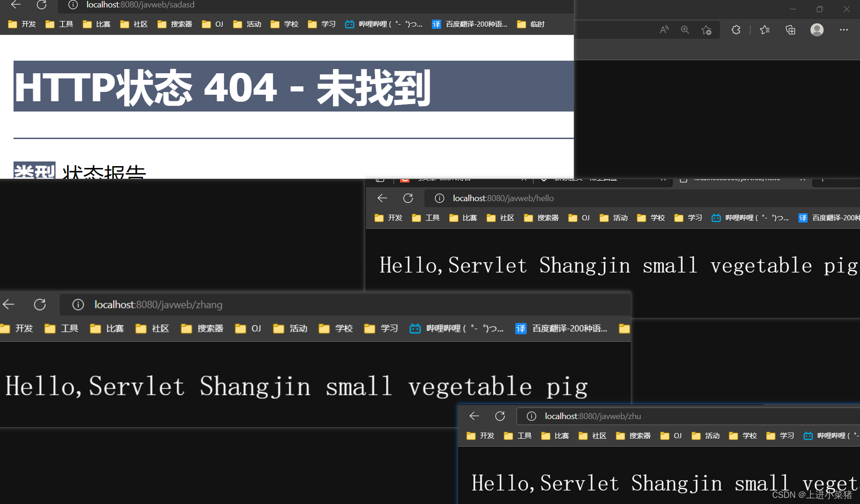Reload the sadasd 404 page
This screenshot has width=860, height=504.
42,5
